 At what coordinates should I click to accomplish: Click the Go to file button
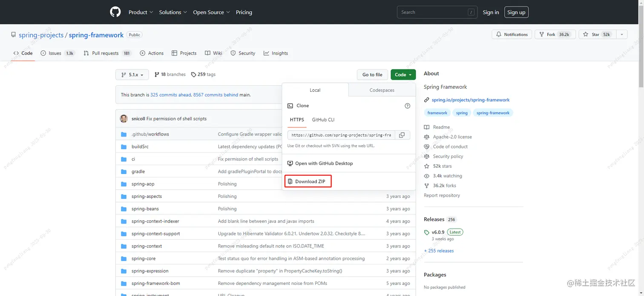tap(372, 75)
